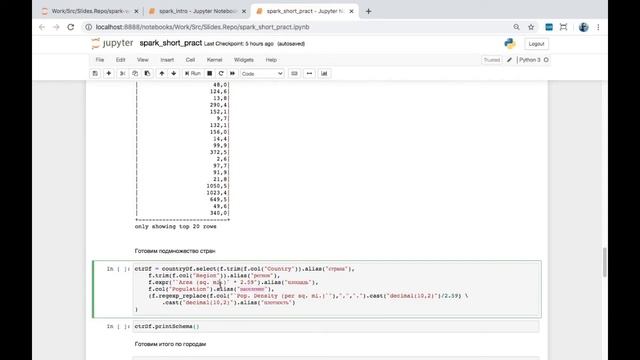The width and height of the screenshot is (640, 360).
Task: Restart the kernel circular arrow icon
Action: click(x=221, y=73)
